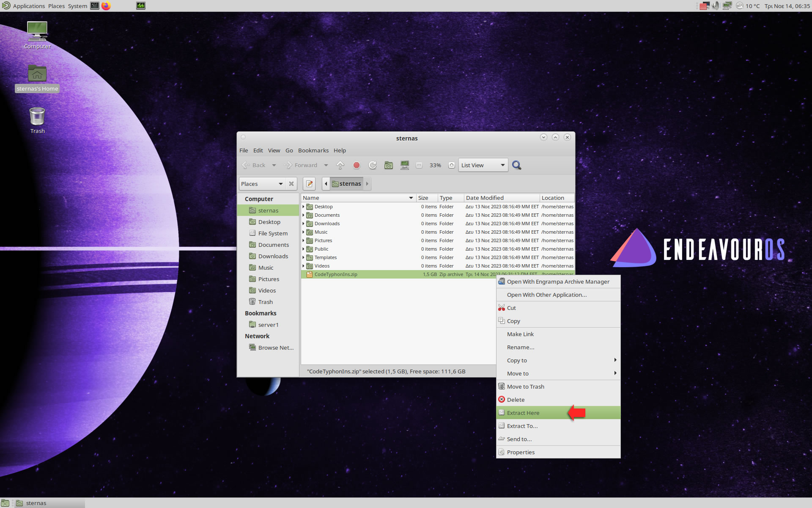Select the Pictures folder row in file list
The image size is (812, 508).
(x=438, y=240)
